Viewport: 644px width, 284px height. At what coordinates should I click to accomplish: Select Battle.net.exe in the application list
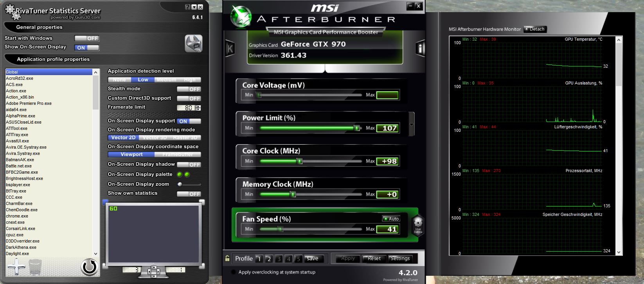[49, 166]
